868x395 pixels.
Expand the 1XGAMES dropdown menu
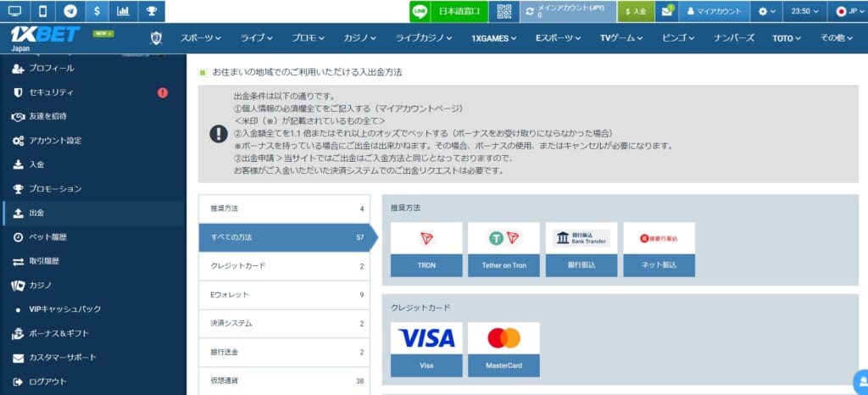pos(494,38)
